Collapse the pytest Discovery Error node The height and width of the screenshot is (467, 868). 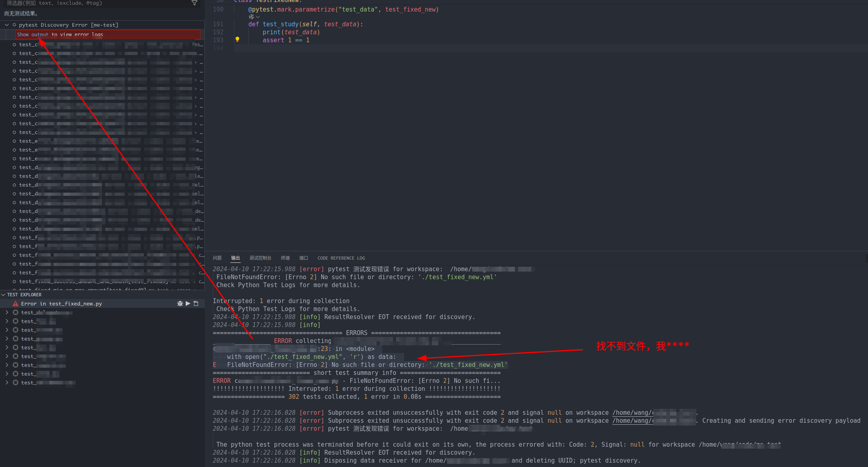coord(7,25)
